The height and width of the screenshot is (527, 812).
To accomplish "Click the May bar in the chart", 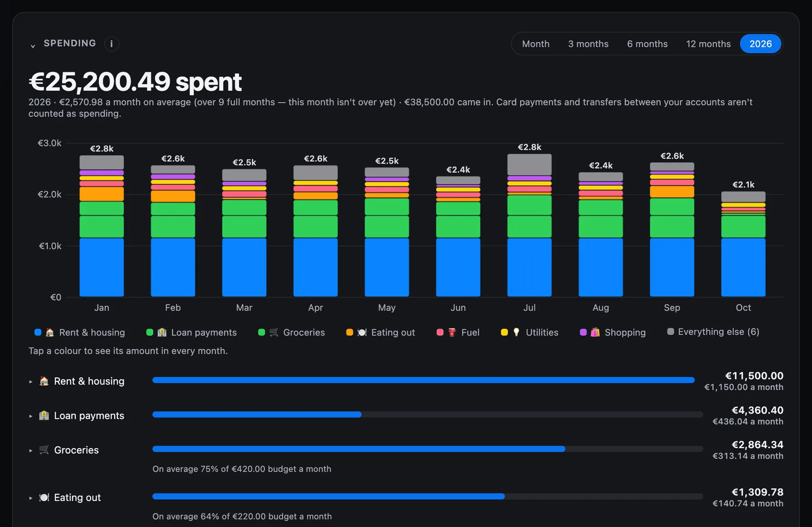I will 387,232.
